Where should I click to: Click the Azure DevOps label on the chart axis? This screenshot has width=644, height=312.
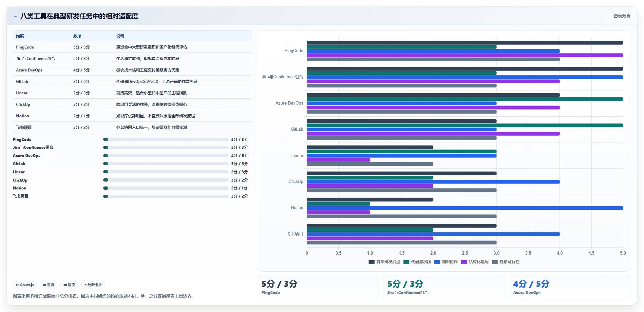tap(289, 103)
